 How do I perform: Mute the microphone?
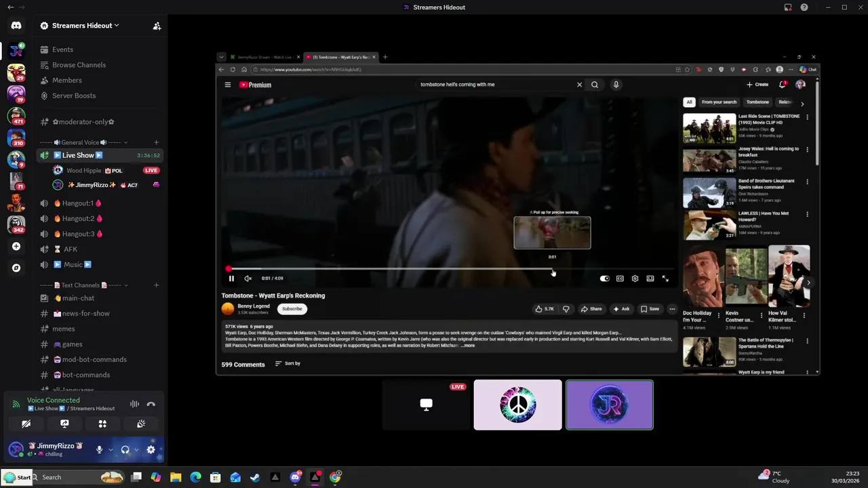click(99, 449)
